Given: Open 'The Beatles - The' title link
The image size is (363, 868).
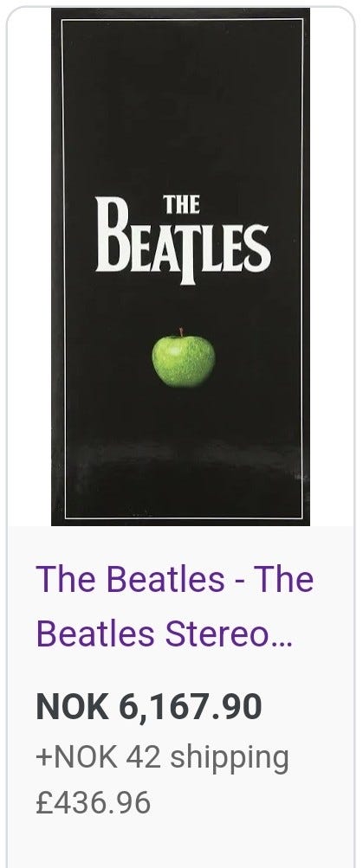Looking at the screenshot, I should [175, 579].
